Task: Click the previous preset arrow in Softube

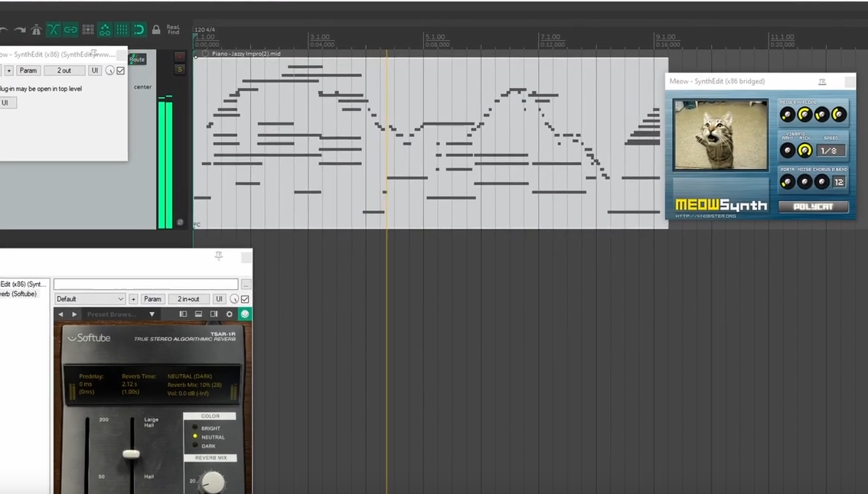Action: (61, 314)
